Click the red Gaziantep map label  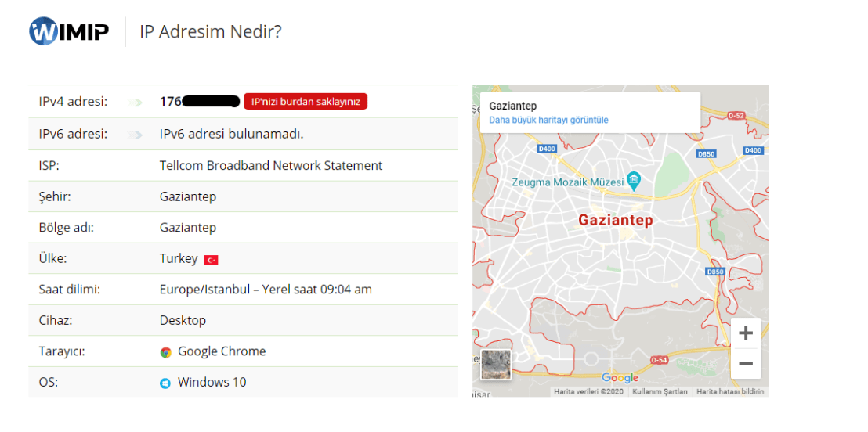(x=616, y=220)
